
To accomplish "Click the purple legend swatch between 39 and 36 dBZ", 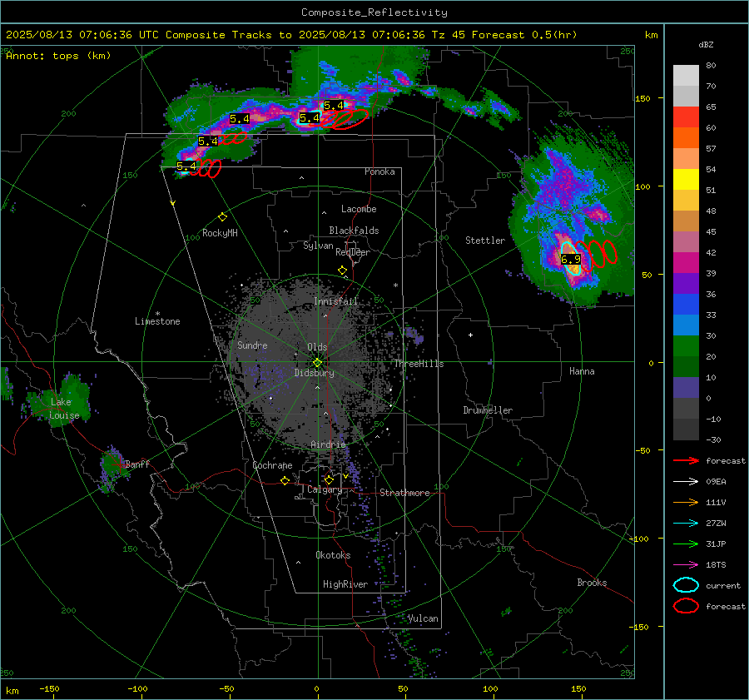I will coord(686,284).
